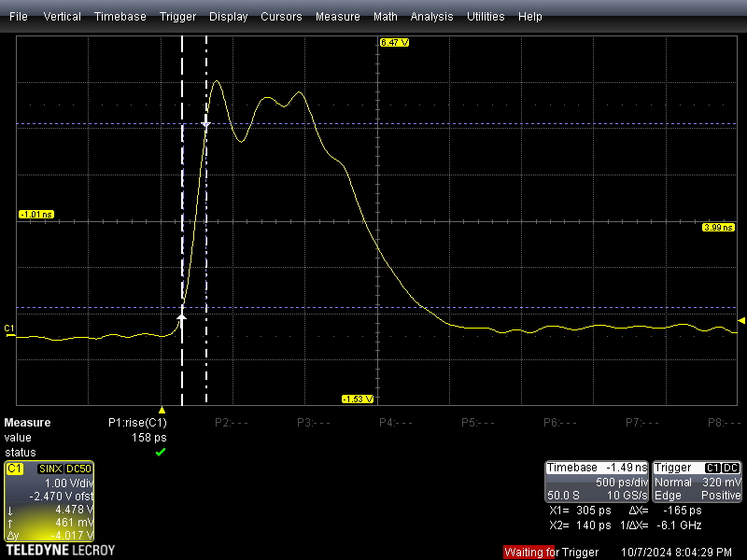The height and width of the screenshot is (560, 747).
Task: Open the Measure menu
Action: pos(337,17)
